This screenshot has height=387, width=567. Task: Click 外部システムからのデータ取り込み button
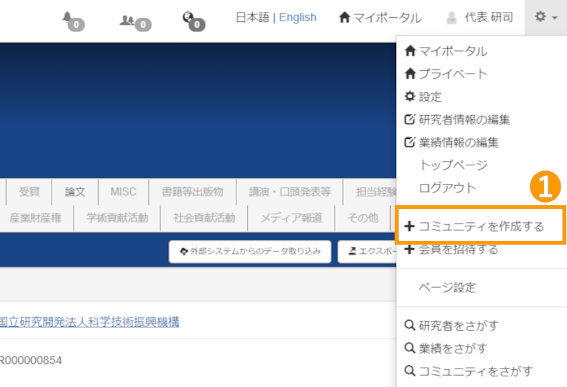(250, 251)
